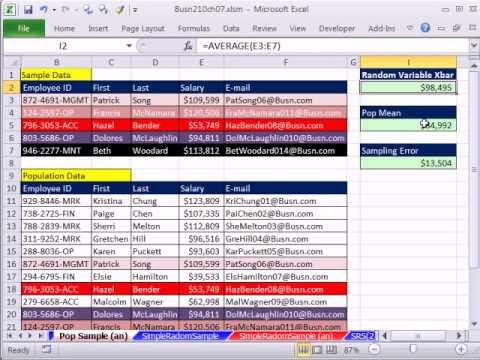Click the 87% zoom level
480x360 pixels.
351,350
